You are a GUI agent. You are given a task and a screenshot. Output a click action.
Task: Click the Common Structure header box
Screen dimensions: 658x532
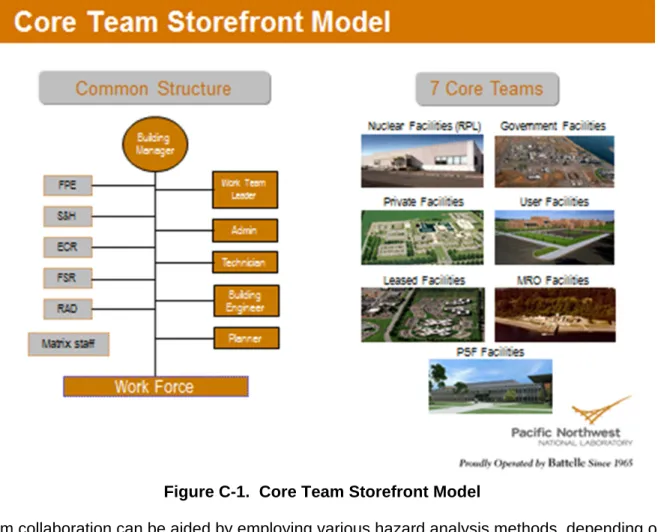point(155,88)
